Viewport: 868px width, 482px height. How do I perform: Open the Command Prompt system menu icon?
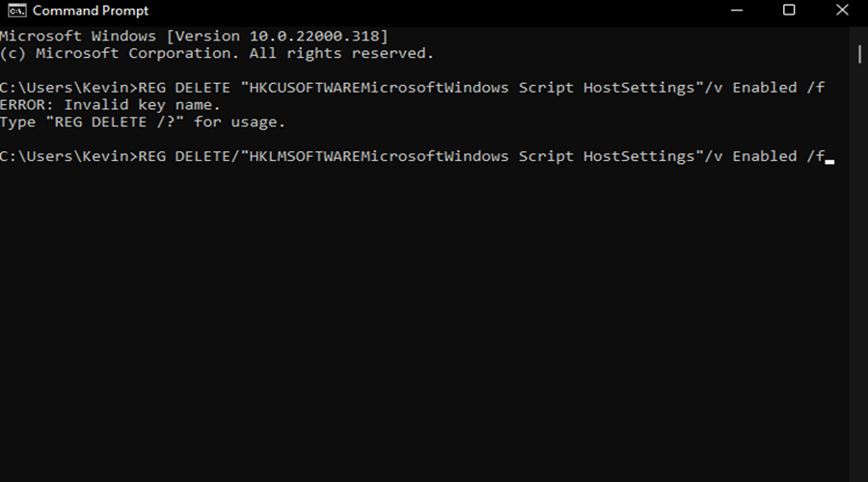16,11
